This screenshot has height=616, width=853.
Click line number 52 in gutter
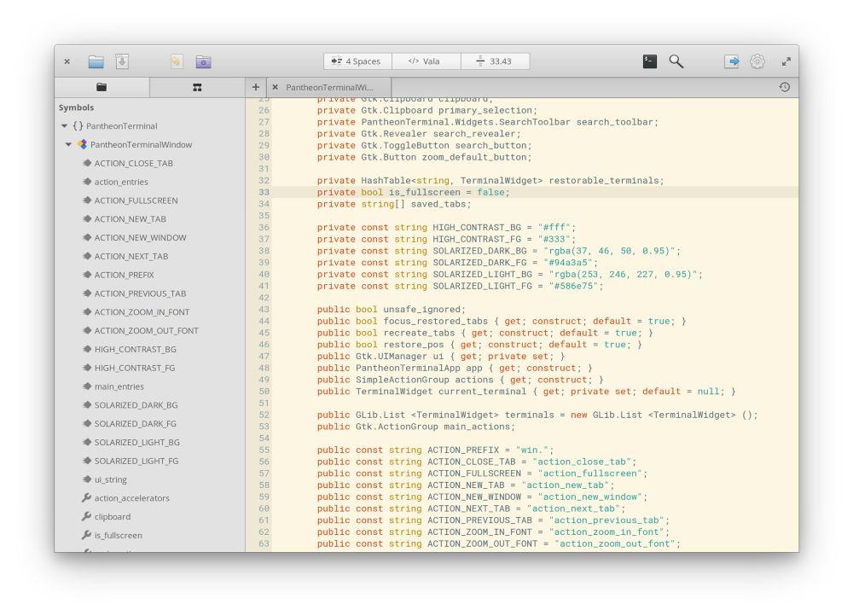[x=264, y=415]
